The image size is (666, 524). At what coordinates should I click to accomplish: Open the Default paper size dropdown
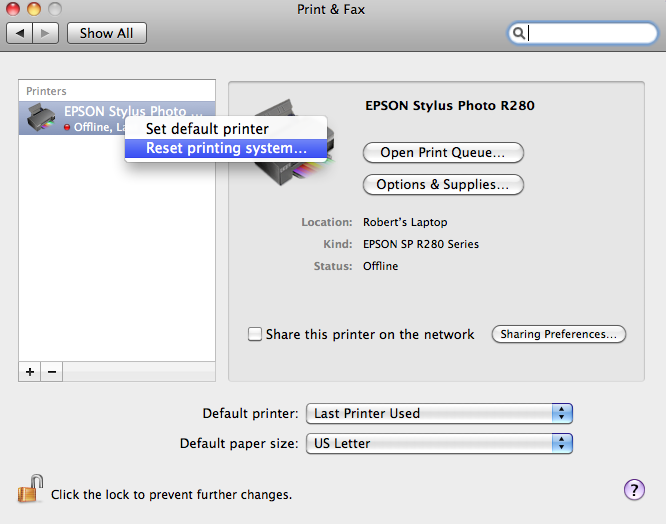tap(439, 443)
